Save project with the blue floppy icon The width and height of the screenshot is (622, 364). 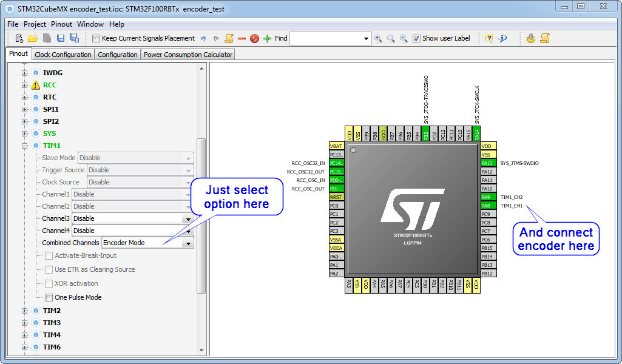(60, 38)
